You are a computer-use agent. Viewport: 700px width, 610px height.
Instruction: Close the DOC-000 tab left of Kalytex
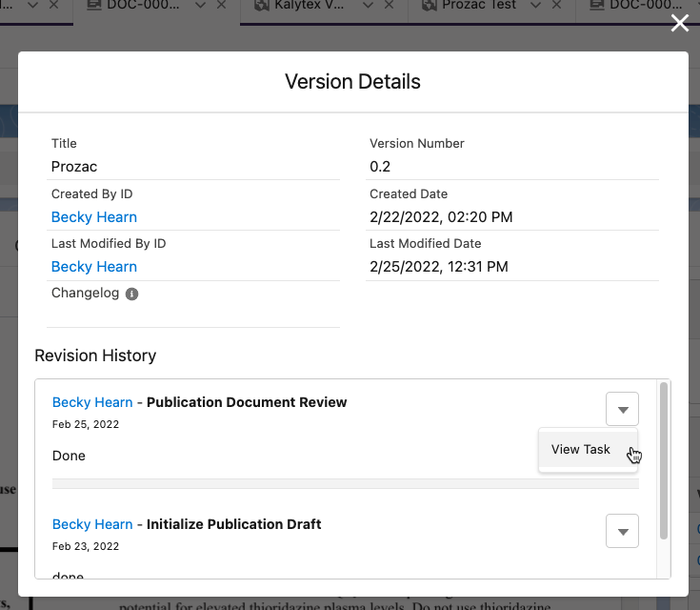point(221,6)
